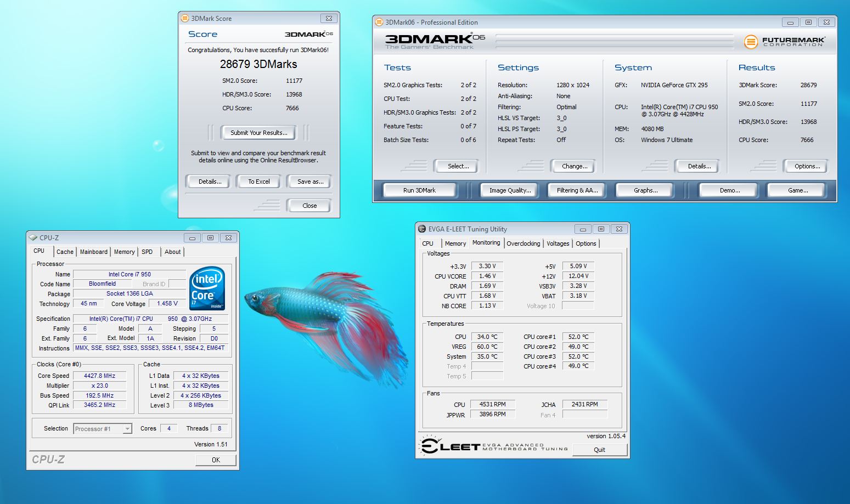
Task: Select the Monitoring tab in E-LEET
Action: coord(486,242)
